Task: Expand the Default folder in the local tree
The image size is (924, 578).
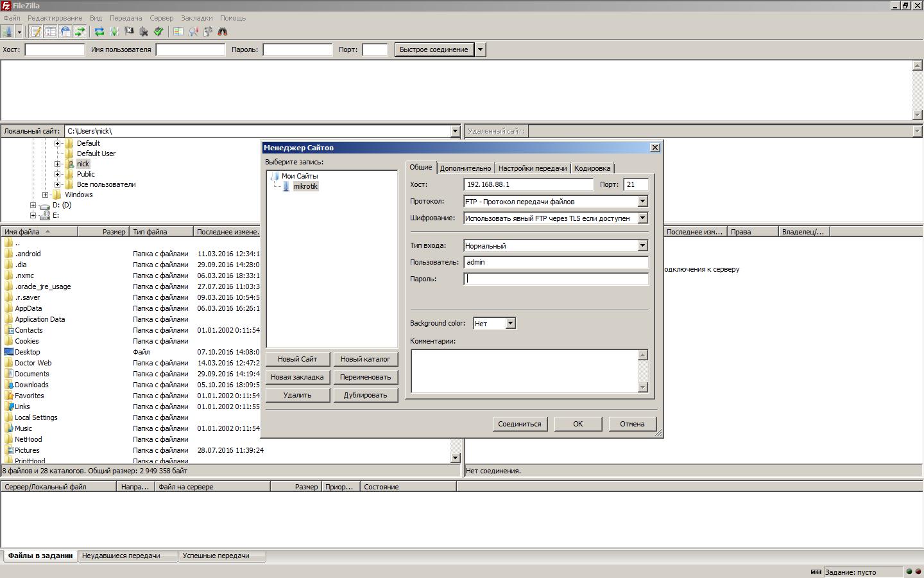Action: pyautogui.click(x=57, y=143)
